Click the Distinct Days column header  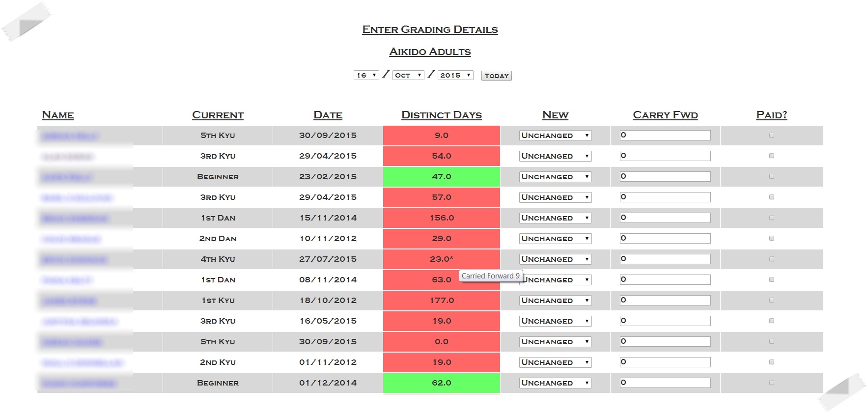(x=441, y=115)
